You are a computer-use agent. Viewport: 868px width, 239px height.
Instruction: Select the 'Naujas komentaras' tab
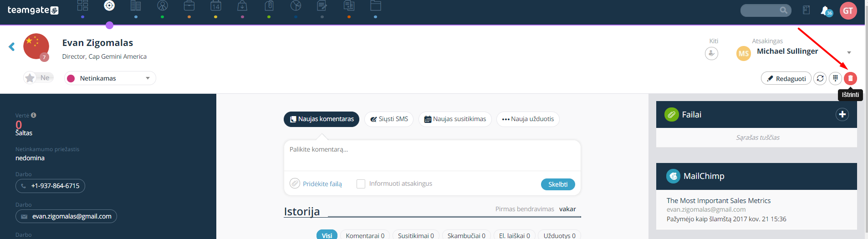pos(322,119)
